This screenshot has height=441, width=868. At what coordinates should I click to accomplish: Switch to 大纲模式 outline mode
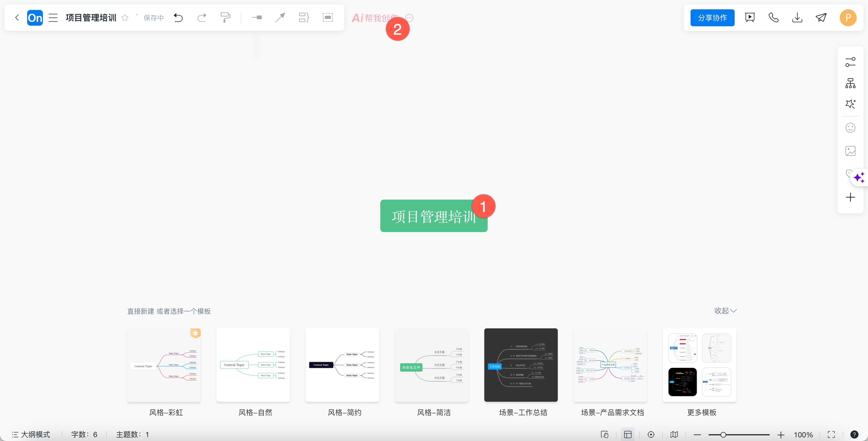pos(31,434)
